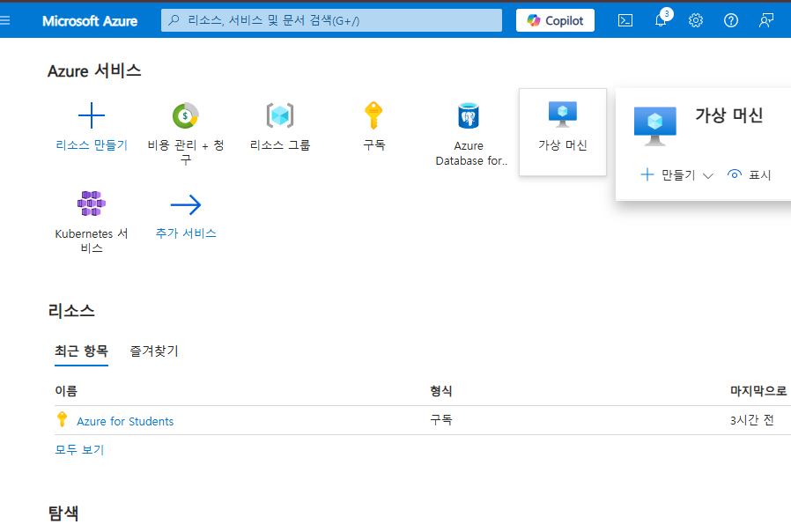
Task: Open the feedback person icon
Action: (x=766, y=20)
